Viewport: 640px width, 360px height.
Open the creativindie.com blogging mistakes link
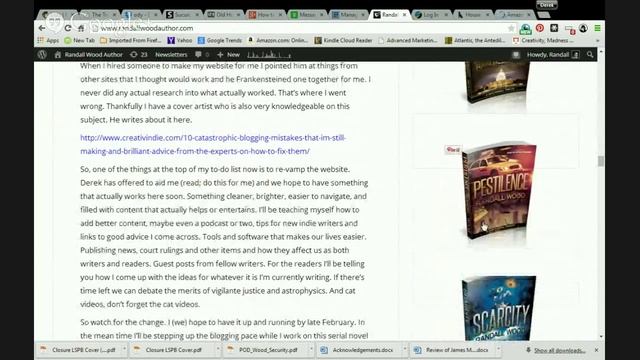(213, 144)
